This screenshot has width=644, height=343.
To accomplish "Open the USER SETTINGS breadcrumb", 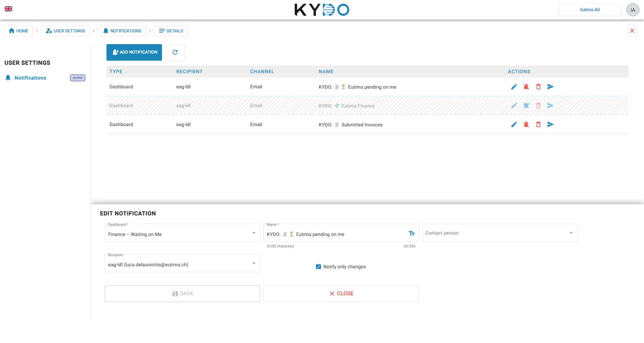I will click(x=65, y=31).
